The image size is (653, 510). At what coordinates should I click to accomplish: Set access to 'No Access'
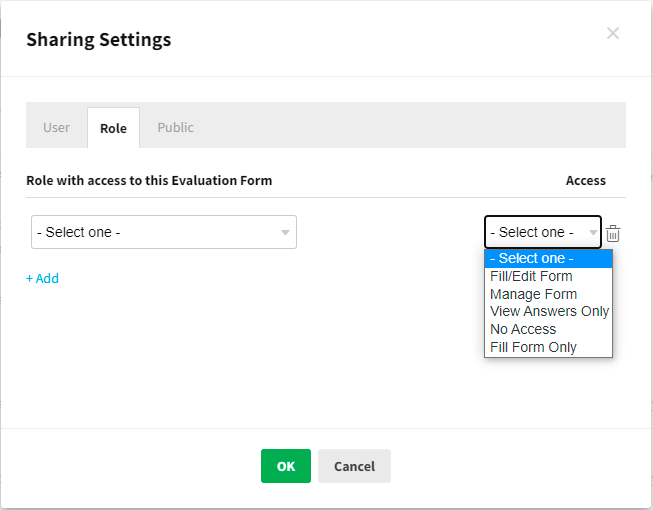click(523, 329)
